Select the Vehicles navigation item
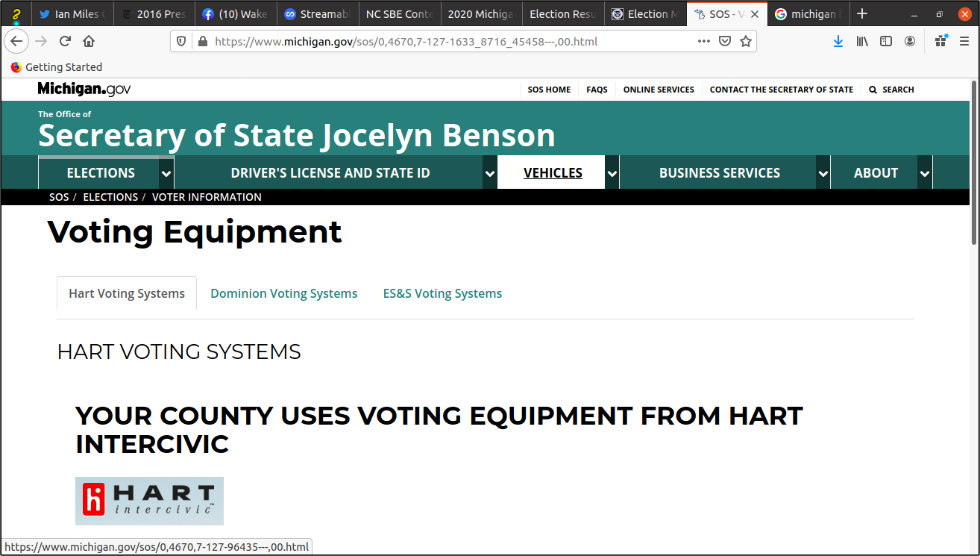 [x=553, y=173]
